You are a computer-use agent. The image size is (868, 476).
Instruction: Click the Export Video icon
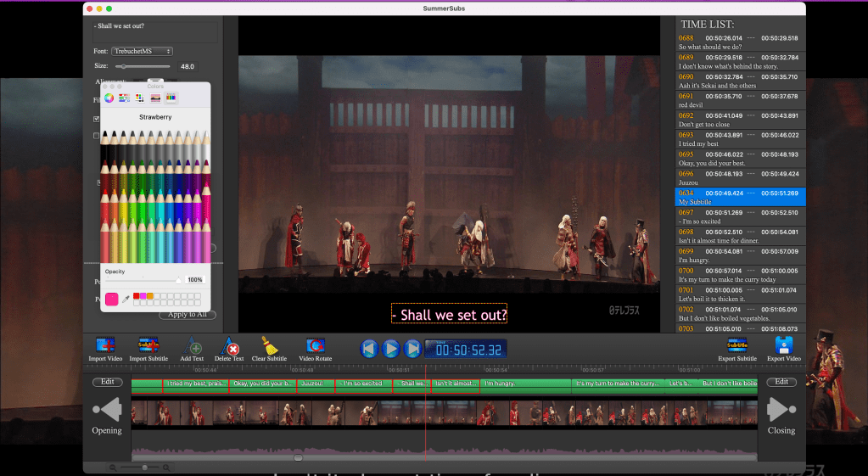click(784, 345)
